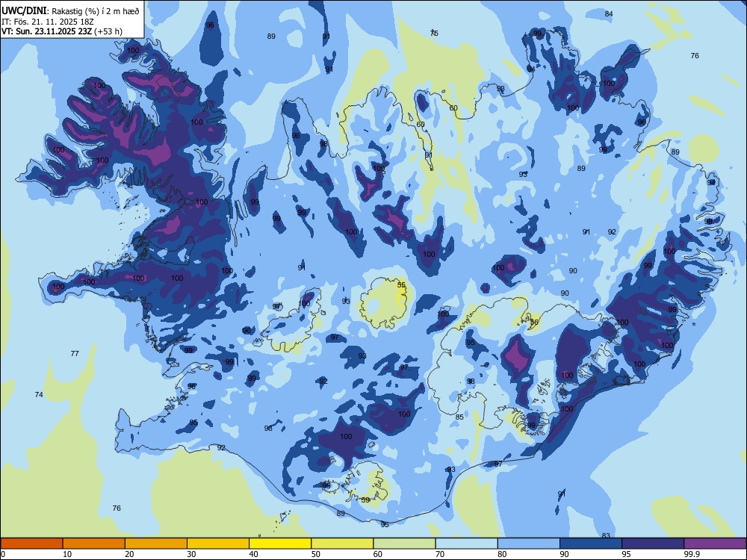Click the '20' legend tick label
This screenshot has width=747, height=560.
coord(129,554)
